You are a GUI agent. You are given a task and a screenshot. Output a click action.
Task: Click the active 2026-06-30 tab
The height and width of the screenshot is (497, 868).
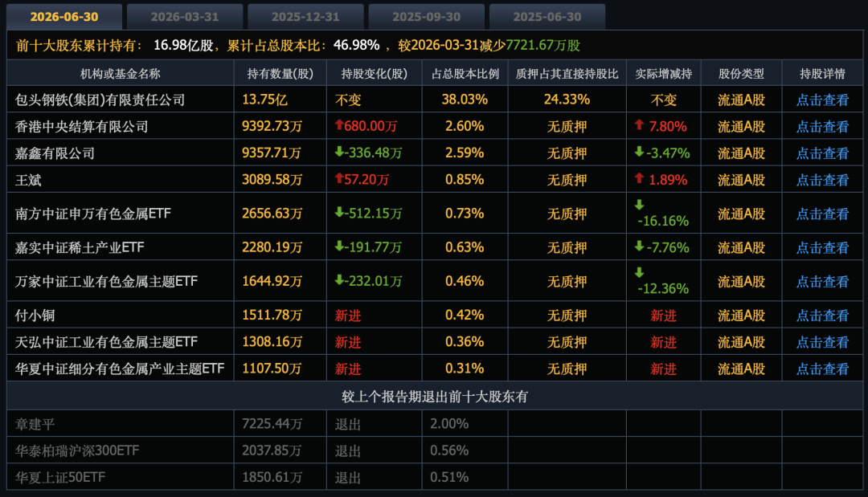64,17
